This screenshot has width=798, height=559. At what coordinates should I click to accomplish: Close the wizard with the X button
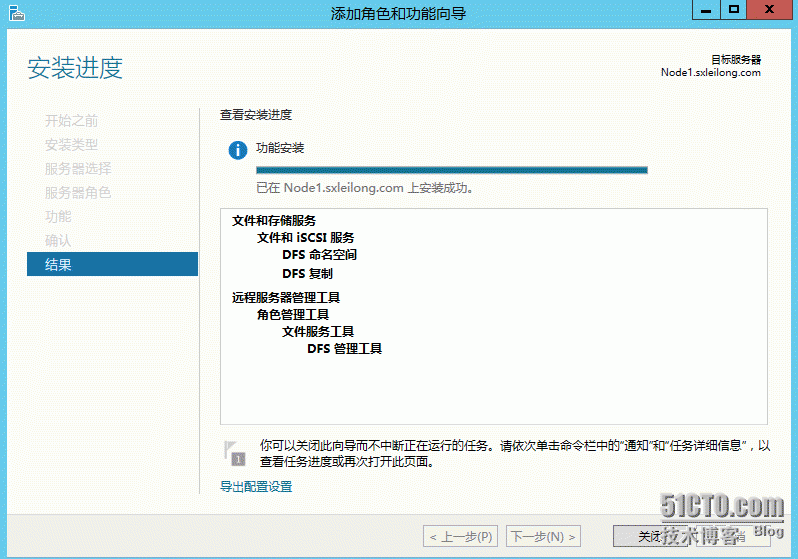[770, 10]
